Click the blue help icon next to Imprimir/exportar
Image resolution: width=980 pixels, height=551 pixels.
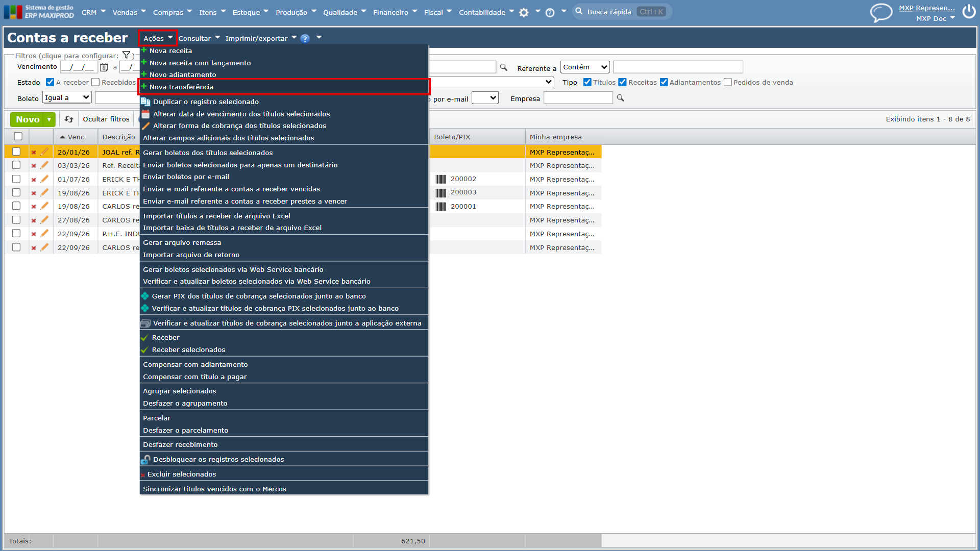coord(305,38)
